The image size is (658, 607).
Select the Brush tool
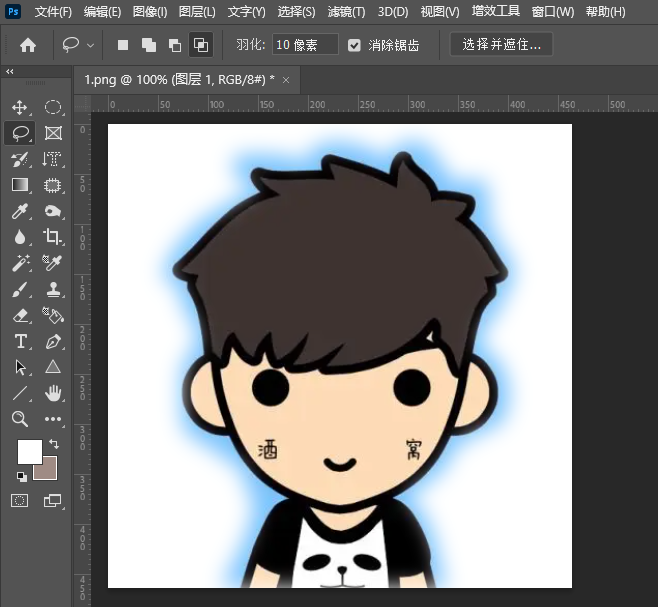pyautogui.click(x=20, y=289)
